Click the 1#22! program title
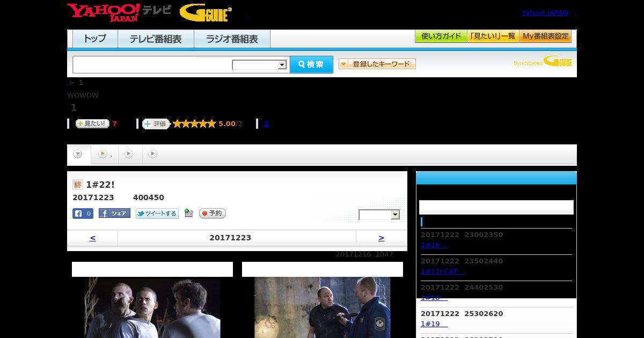Screen dimensions: 644x338 coord(100,185)
